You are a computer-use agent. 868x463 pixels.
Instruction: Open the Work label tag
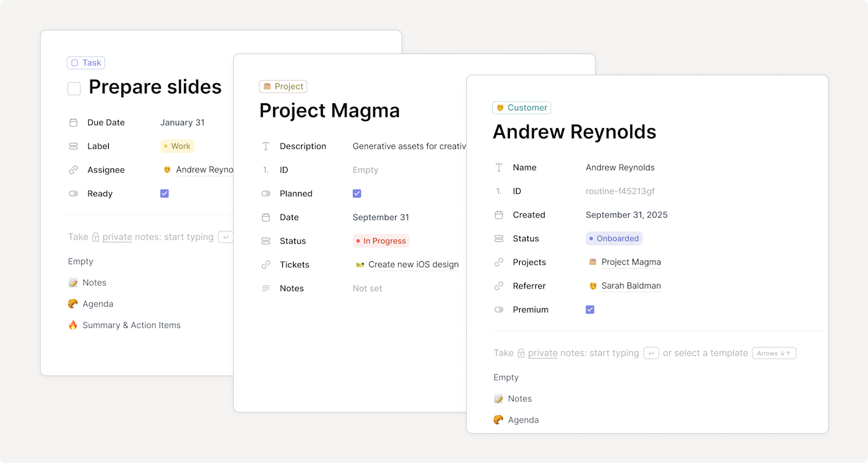tap(177, 146)
